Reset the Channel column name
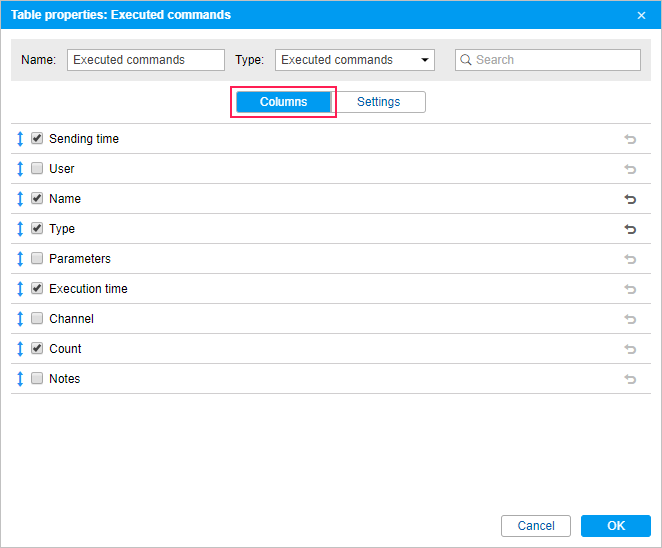The height and width of the screenshot is (548, 662). [x=630, y=319]
